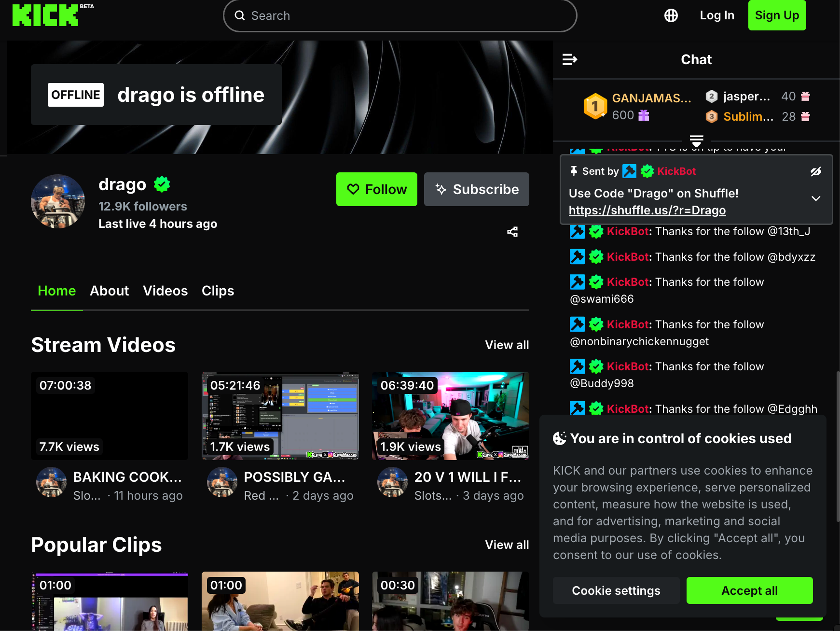
Task: Hide the pinned KickBot message
Action: coord(816,171)
